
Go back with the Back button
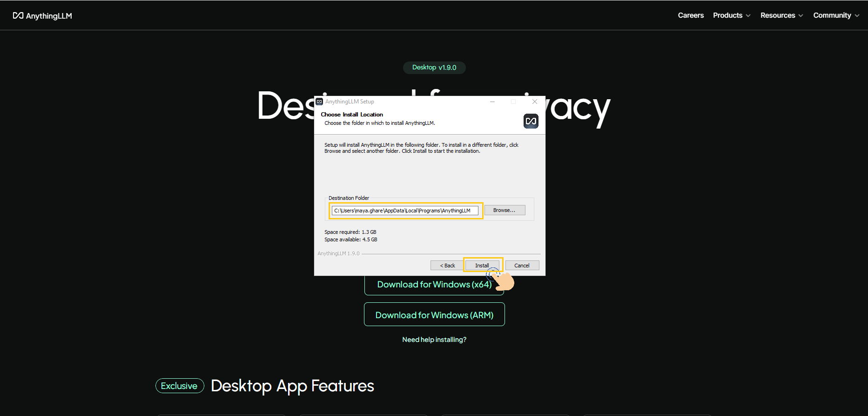tap(447, 266)
